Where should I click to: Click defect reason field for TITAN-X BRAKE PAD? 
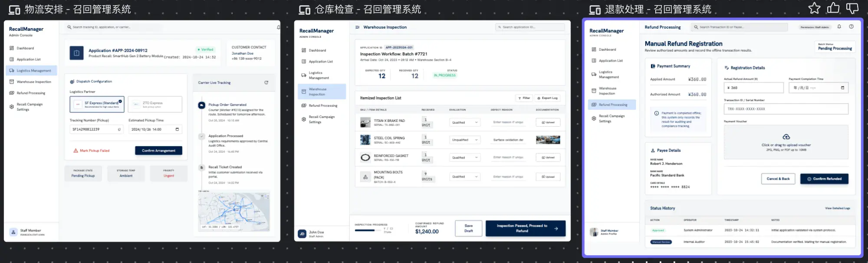point(508,122)
